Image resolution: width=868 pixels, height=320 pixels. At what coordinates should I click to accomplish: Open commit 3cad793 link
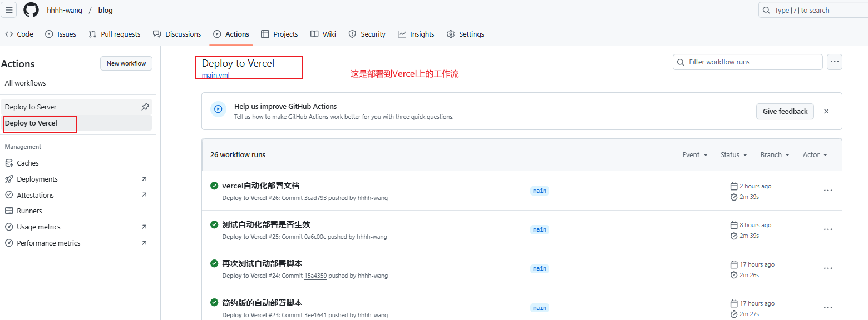pos(315,198)
